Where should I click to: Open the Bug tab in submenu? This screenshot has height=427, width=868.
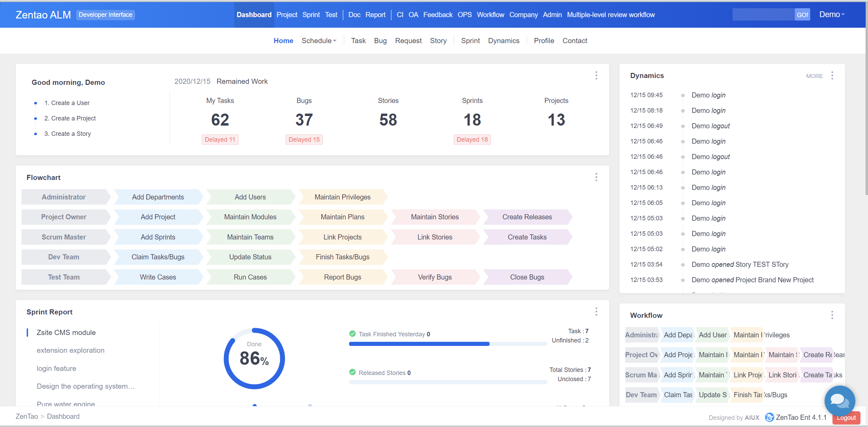(380, 41)
